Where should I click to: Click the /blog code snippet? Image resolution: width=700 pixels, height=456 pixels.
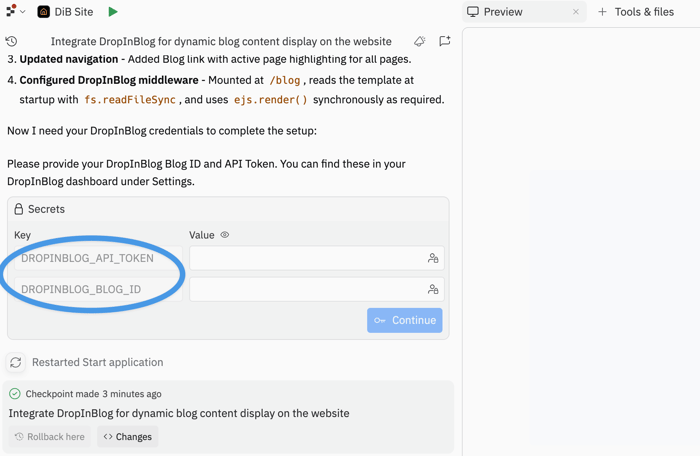pyautogui.click(x=285, y=80)
